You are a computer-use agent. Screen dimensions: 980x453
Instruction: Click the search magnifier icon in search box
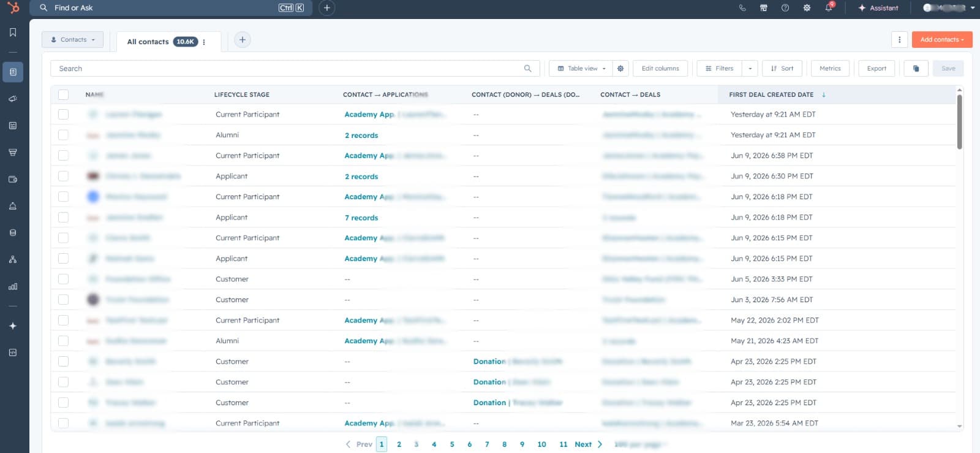pyautogui.click(x=528, y=69)
